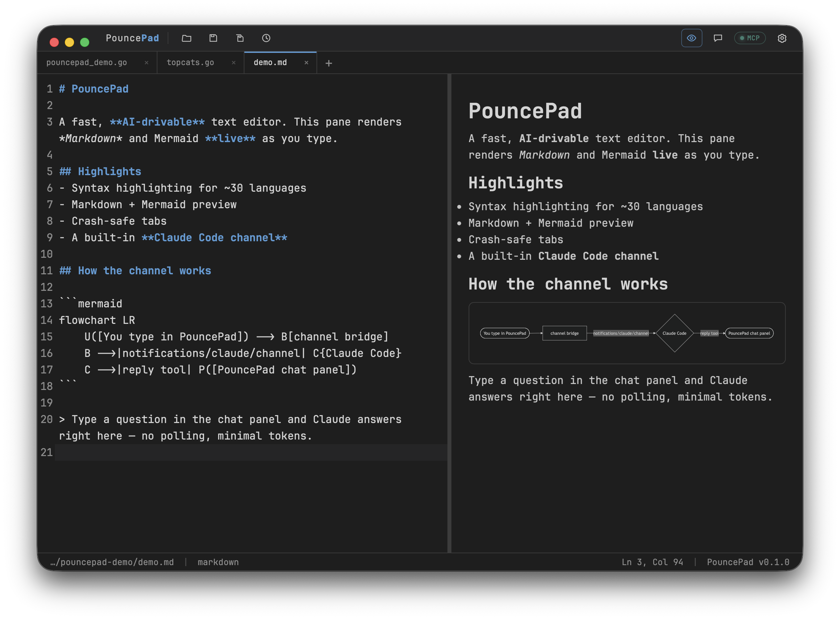Image resolution: width=840 pixels, height=620 pixels.
Task: Click the 'PouncePad chat panel' diagram node
Action: click(x=749, y=333)
